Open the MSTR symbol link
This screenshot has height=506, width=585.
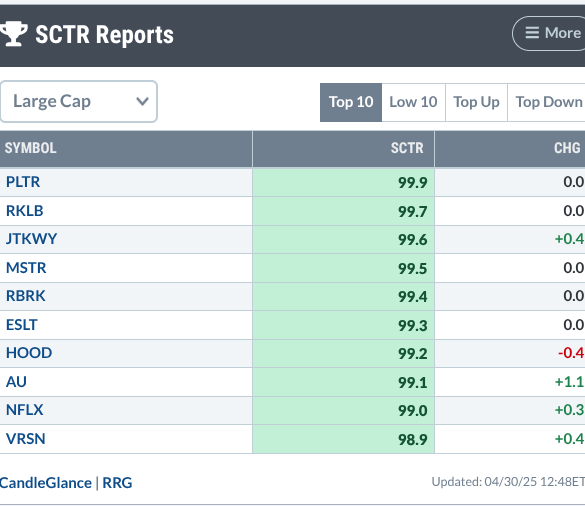click(26, 268)
